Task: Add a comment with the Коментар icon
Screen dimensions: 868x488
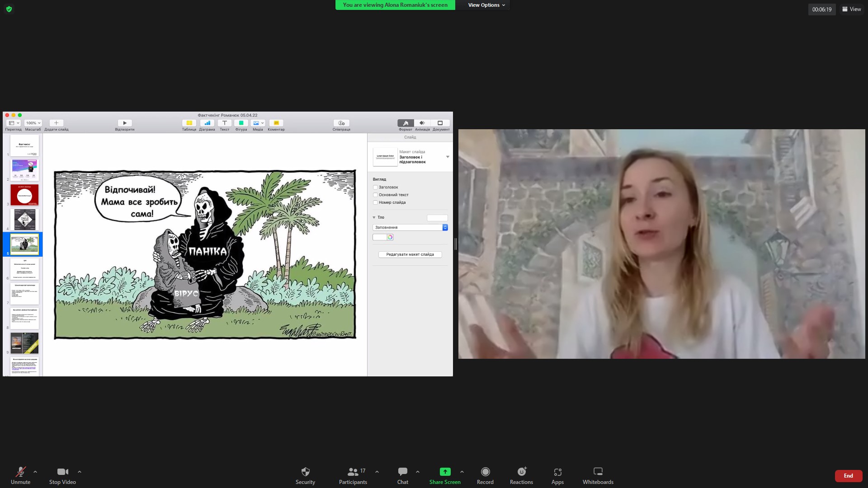Action: coord(276,123)
